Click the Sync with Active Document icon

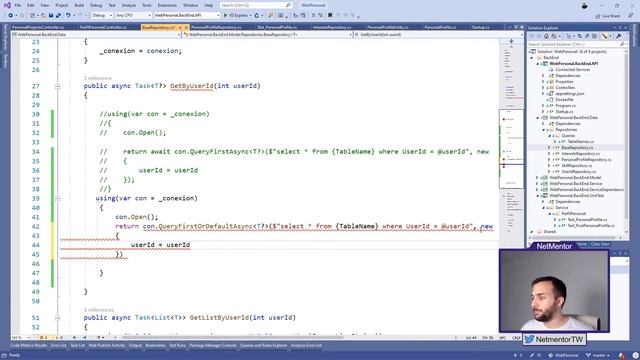pos(580,36)
